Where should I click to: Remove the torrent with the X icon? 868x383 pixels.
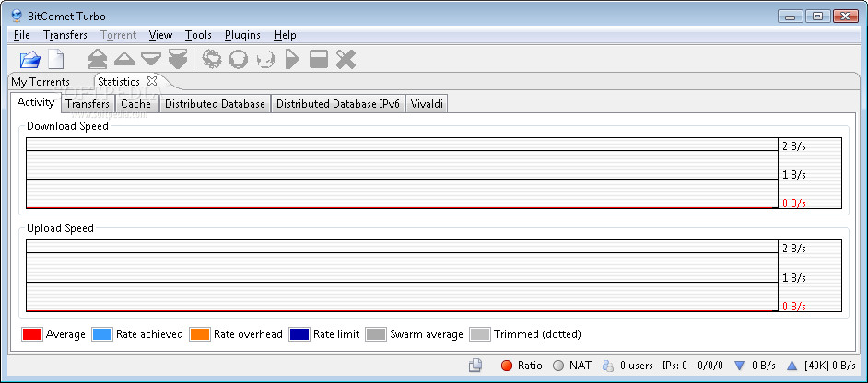coord(346,59)
